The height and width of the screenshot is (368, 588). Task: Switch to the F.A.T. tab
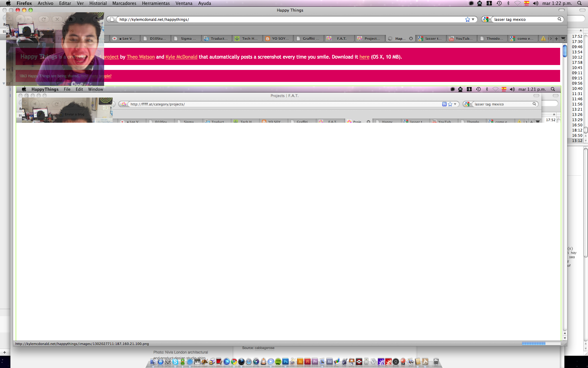pyautogui.click(x=339, y=39)
